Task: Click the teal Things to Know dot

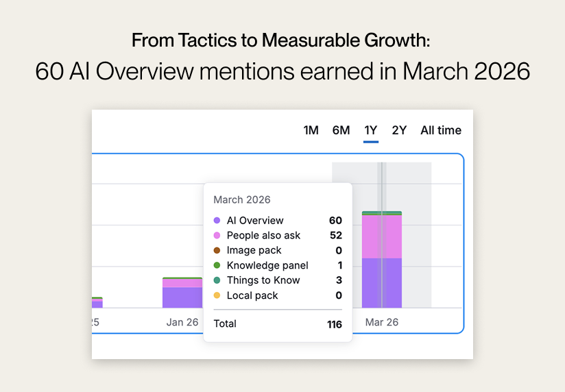Action: click(217, 280)
